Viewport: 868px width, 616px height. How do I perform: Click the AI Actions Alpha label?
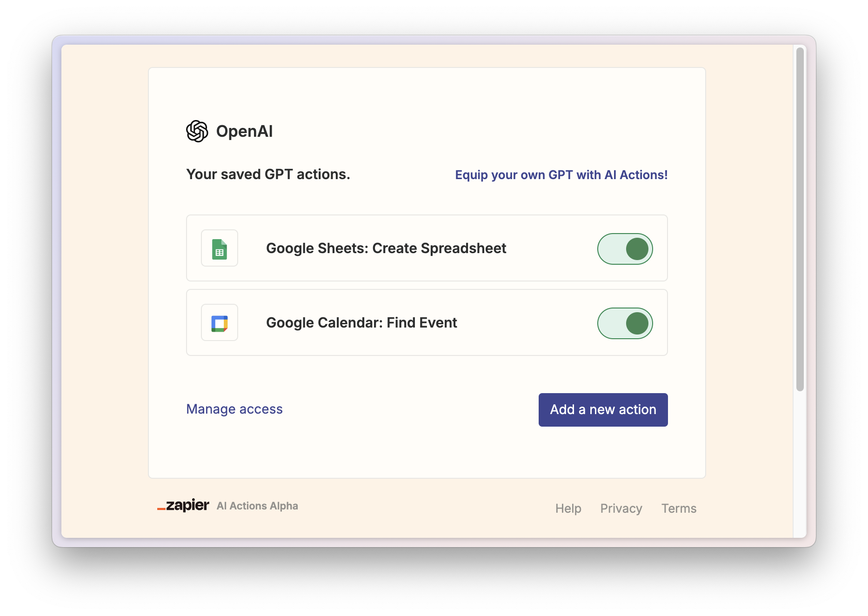(x=257, y=506)
